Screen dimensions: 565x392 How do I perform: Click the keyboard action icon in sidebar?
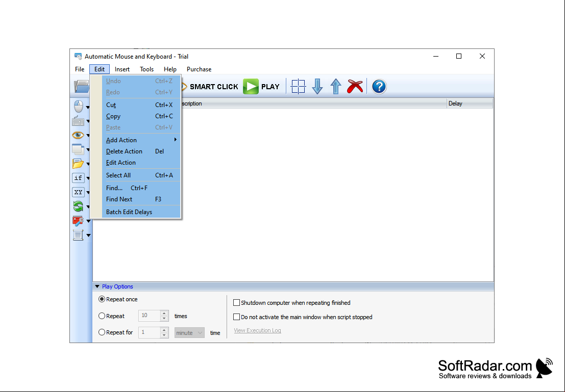(78, 121)
